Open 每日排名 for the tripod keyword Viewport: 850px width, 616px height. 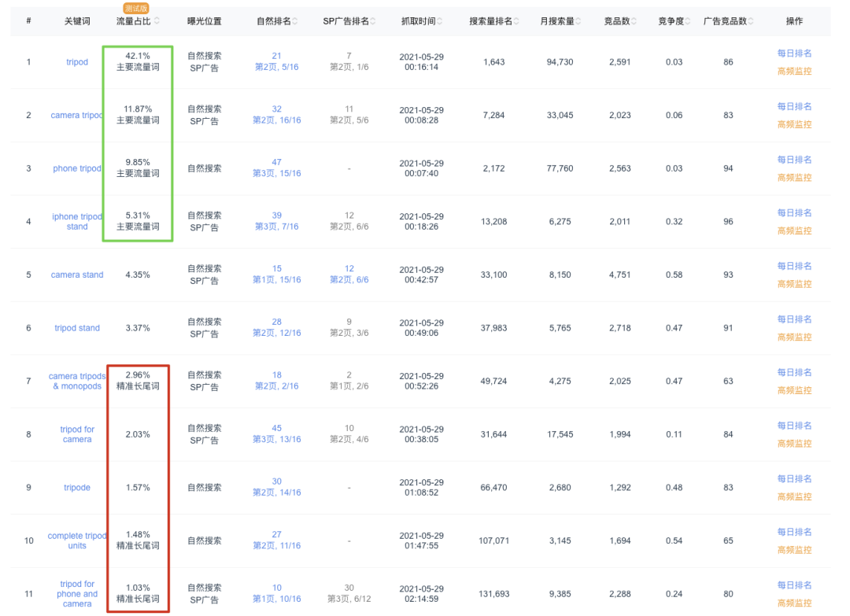click(795, 53)
